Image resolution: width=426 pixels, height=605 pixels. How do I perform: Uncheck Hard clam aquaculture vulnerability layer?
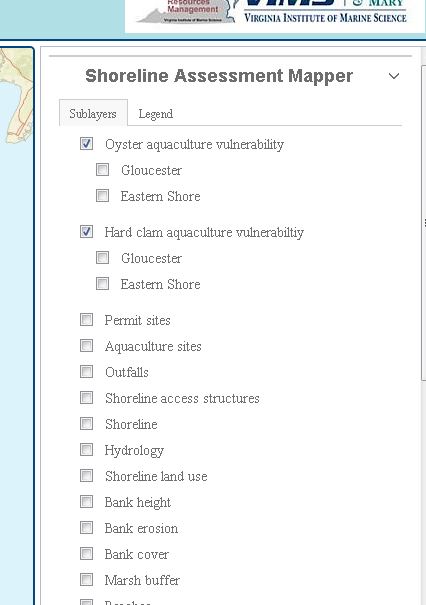tap(86, 232)
